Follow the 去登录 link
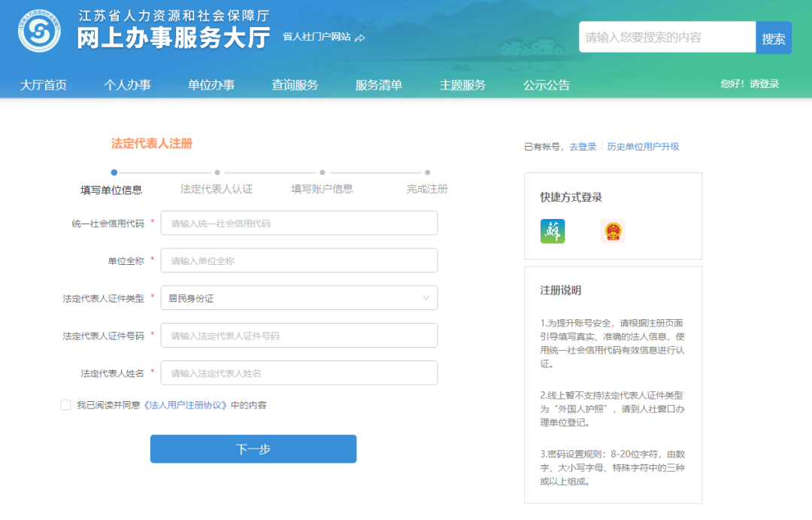812x520 pixels. point(583,147)
